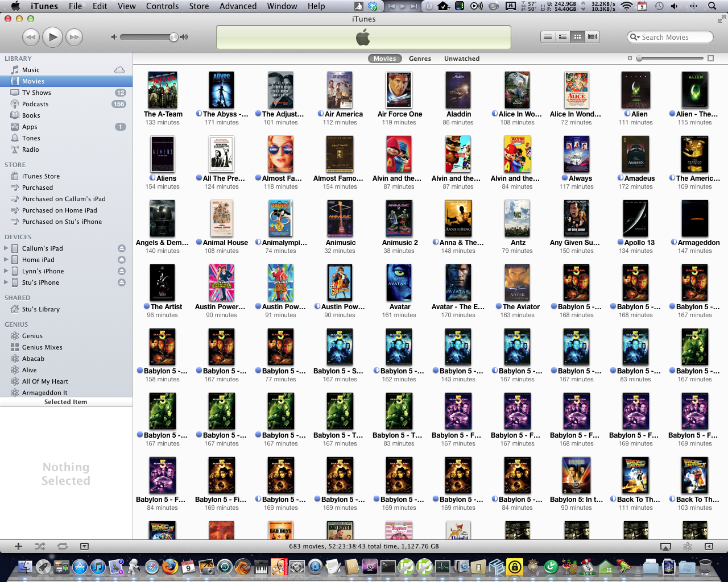Select the Movies tab
728x582 pixels.
385,59
